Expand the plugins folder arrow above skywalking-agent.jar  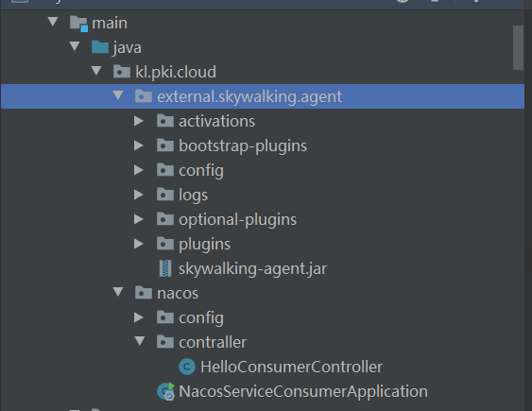[x=138, y=244]
